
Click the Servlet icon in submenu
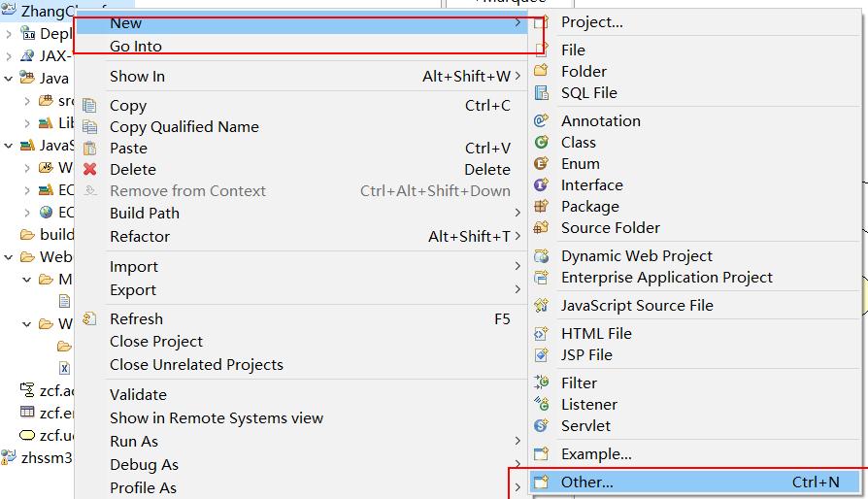tap(542, 426)
